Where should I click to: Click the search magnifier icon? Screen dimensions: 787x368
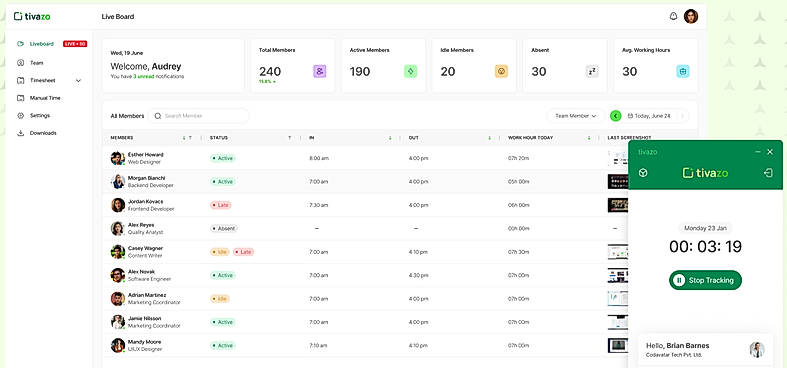(x=158, y=116)
